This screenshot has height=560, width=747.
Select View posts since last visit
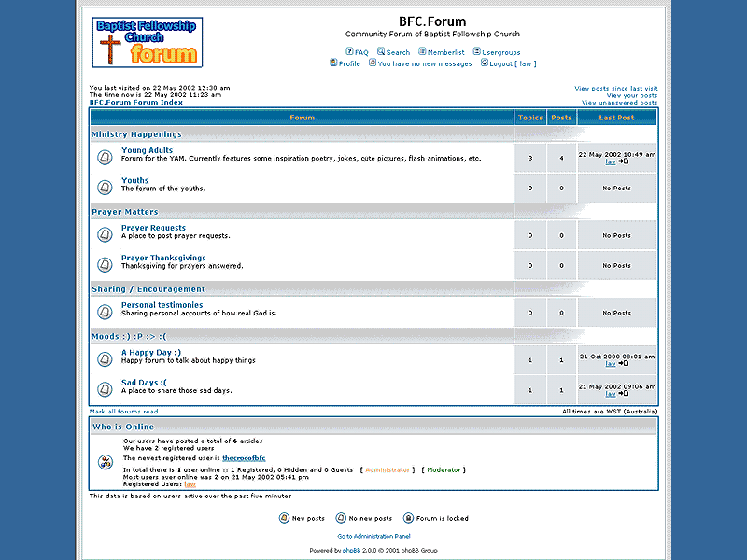[x=615, y=88]
